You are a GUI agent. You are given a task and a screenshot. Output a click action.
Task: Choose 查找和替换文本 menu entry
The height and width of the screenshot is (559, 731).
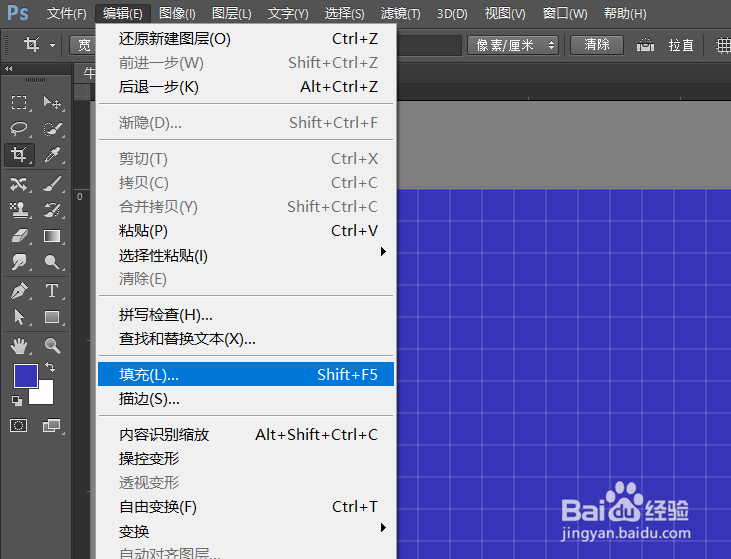pos(245,339)
